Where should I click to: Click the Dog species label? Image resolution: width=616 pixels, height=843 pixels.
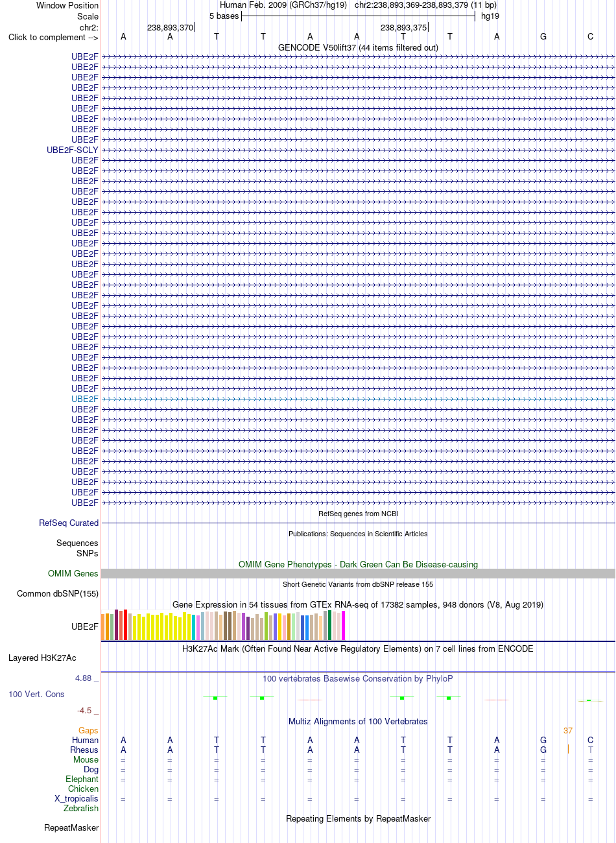(x=91, y=769)
